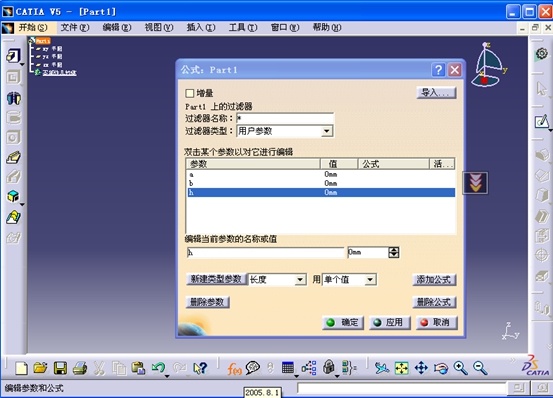This screenshot has width=553, height=398.
Task: Toggle the 增量 checkbox
Action: point(189,93)
